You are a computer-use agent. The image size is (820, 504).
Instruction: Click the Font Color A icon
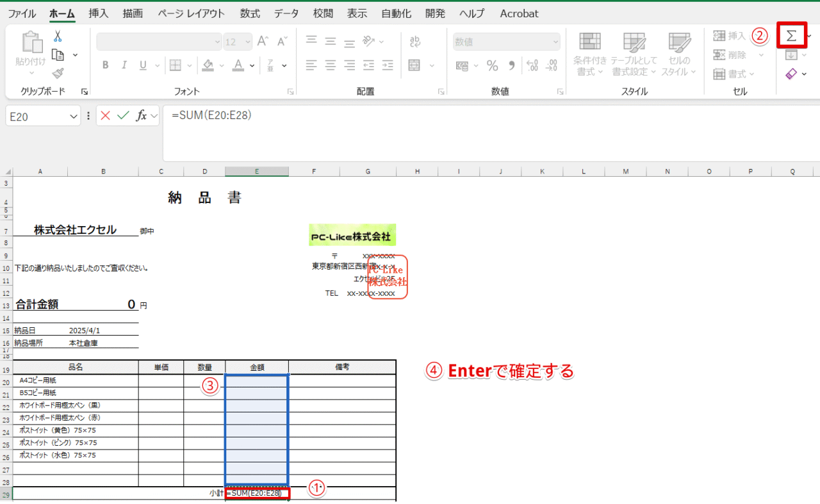[x=238, y=65]
